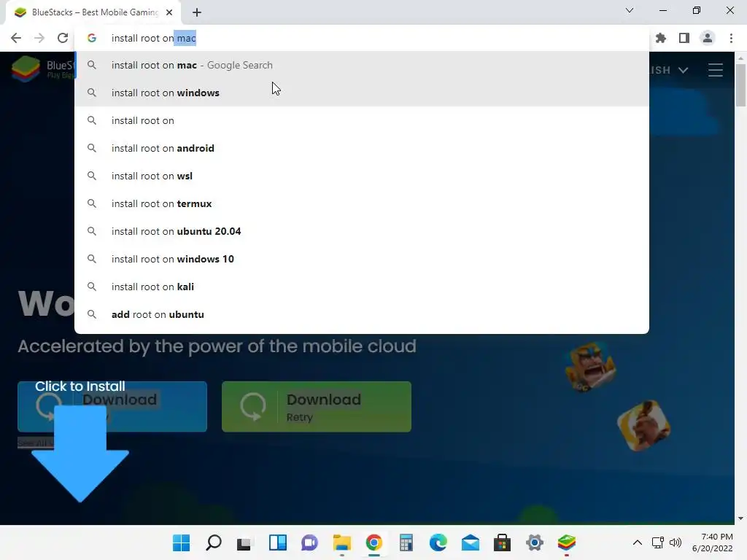Open File Explorer from taskbar
The height and width of the screenshot is (560, 747).
pos(341,542)
